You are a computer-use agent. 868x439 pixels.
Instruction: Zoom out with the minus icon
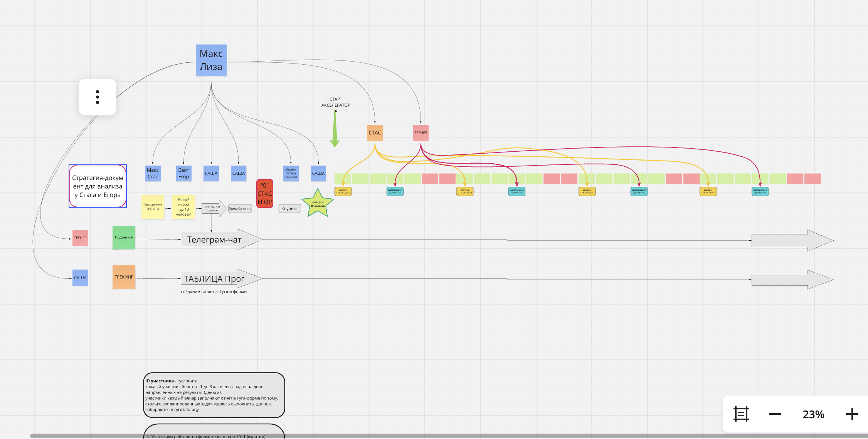[775, 414]
